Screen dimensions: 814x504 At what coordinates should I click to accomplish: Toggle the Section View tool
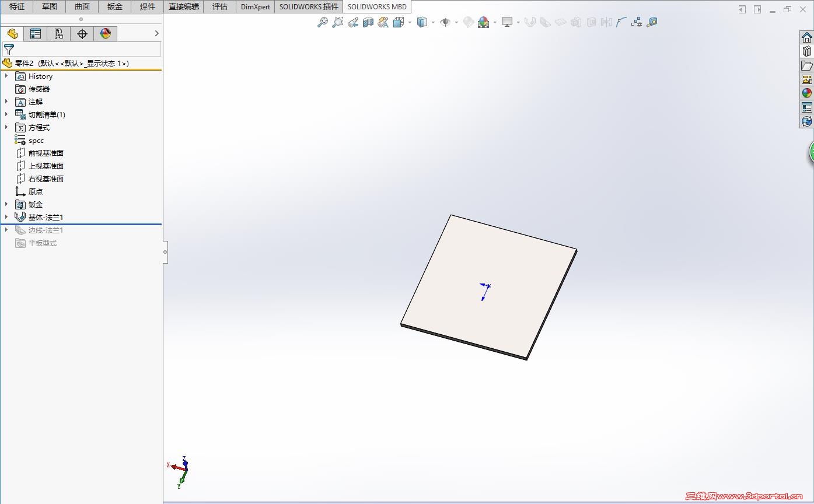click(368, 22)
